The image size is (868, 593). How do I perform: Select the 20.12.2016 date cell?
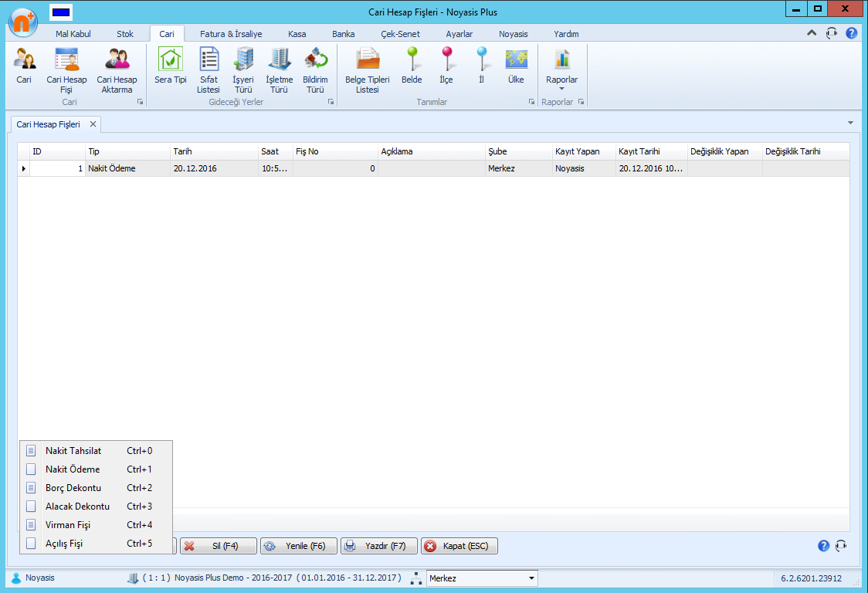click(x=214, y=168)
